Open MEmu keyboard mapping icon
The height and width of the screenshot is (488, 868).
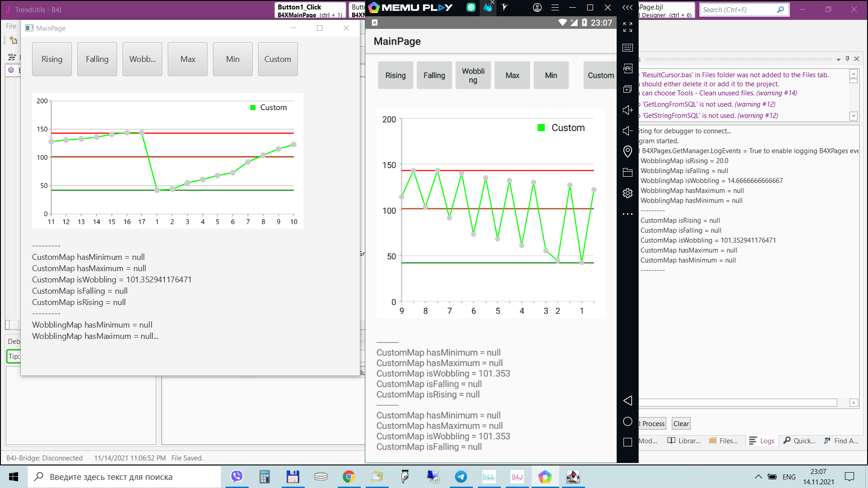[x=627, y=48]
